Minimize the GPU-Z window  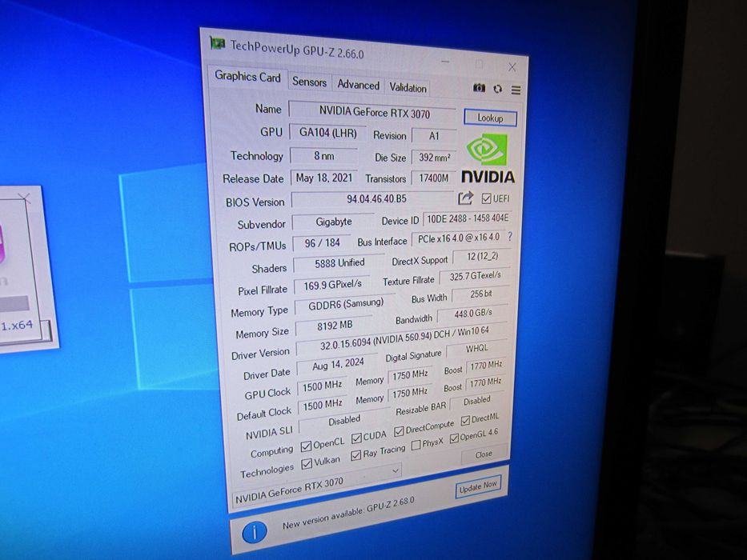[445, 61]
